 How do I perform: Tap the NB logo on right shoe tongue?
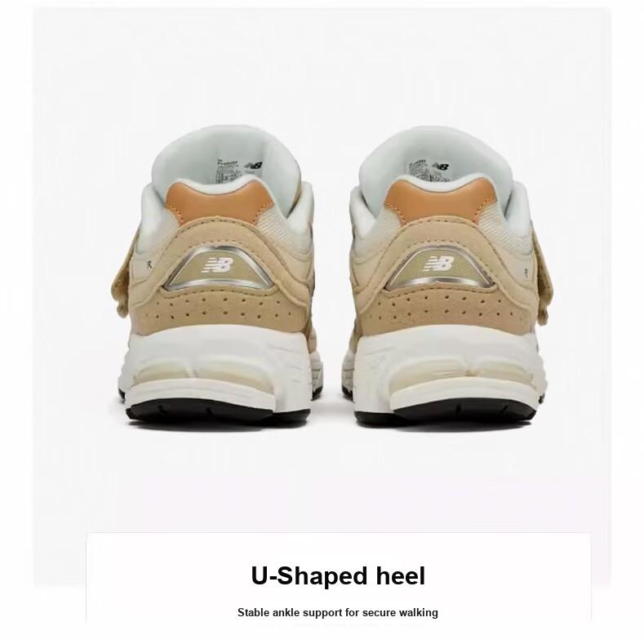click(x=440, y=167)
